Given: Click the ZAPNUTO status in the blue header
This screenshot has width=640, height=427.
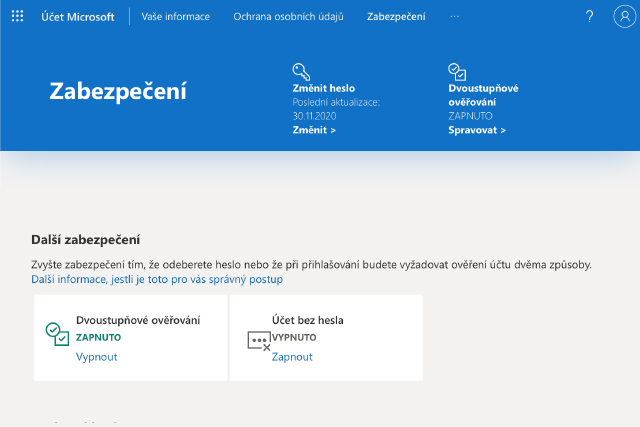Looking at the screenshot, I should point(470,116).
